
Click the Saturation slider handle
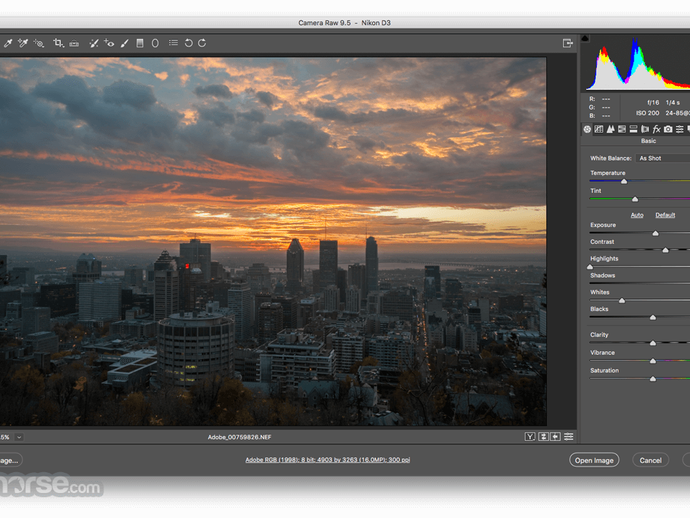point(653,378)
